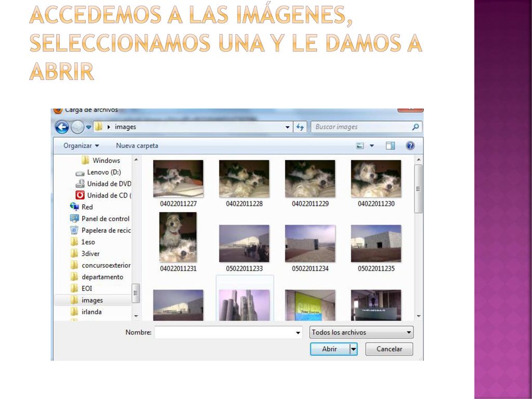Click the Back navigation arrow button
The width and height of the screenshot is (532, 399).
coord(62,127)
